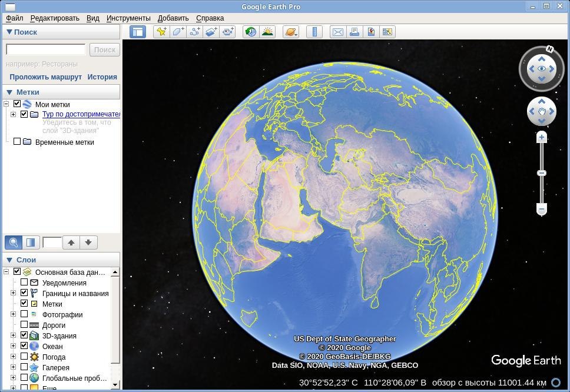
Task: Click the Поиск search button
Action: pos(105,50)
